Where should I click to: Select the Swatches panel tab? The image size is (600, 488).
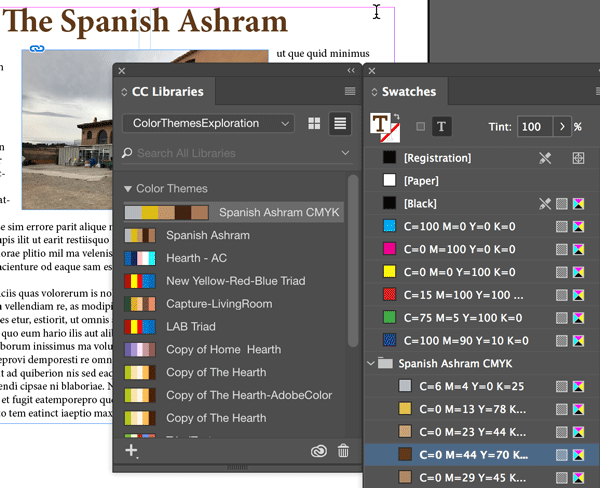[408, 91]
